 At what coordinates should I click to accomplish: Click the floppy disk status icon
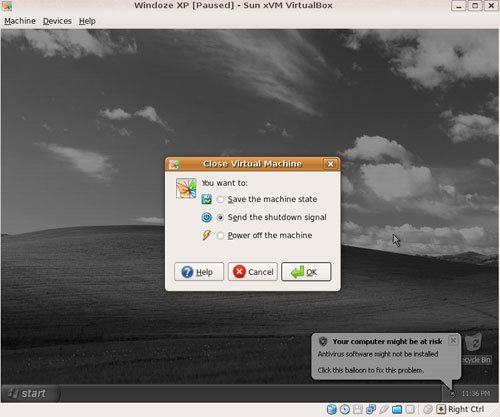(358, 409)
